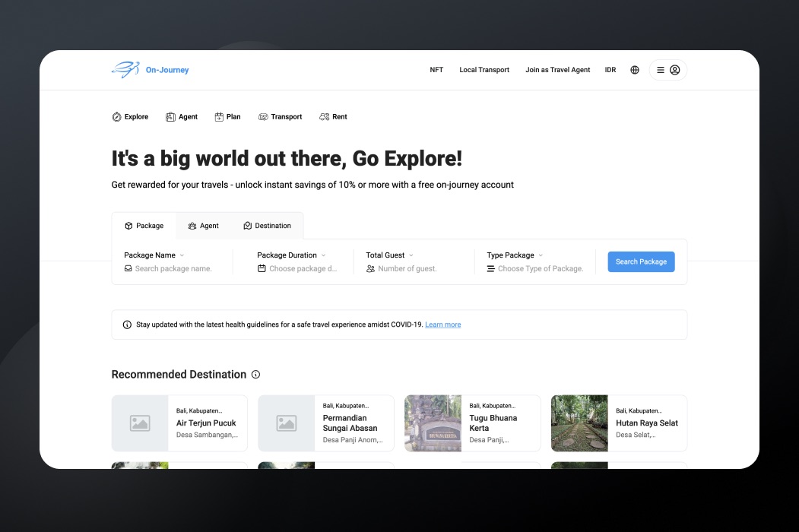Click the Explore compass icon
The height and width of the screenshot is (532, 799).
point(116,117)
